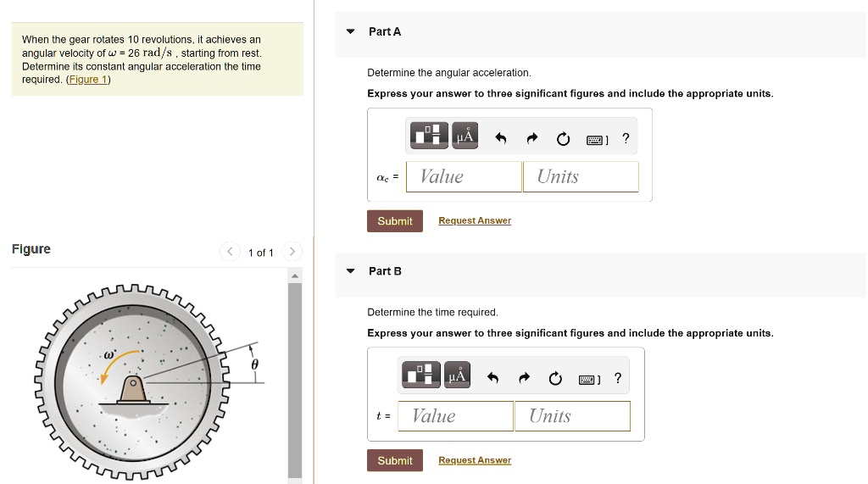Image resolution: width=868 pixels, height=484 pixels.
Task: Open symbols µÅ icon in Part B
Action: click(x=457, y=375)
